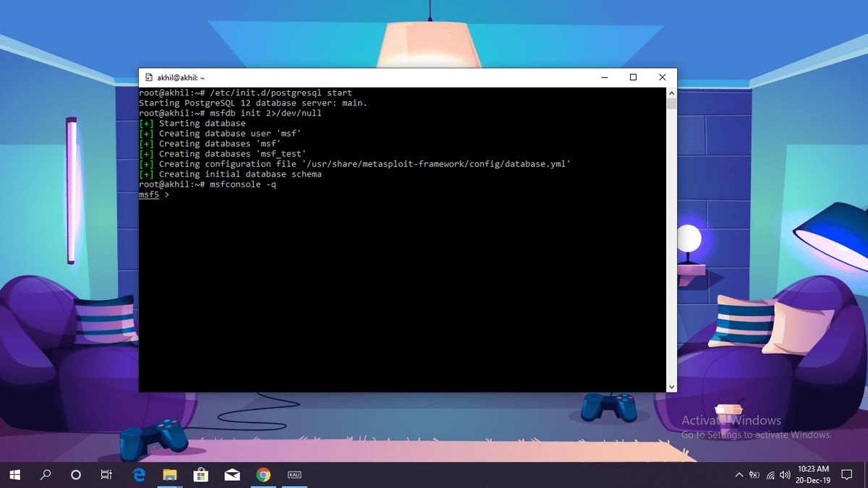
Task: Click terminal scrollbar down arrow
Action: [x=672, y=387]
